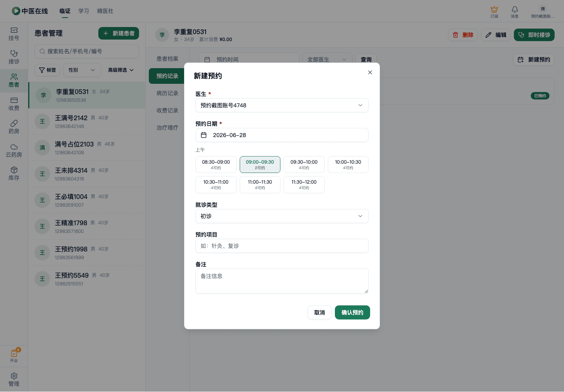Switch to the 临证 top tab

click(x=65, y=11)
